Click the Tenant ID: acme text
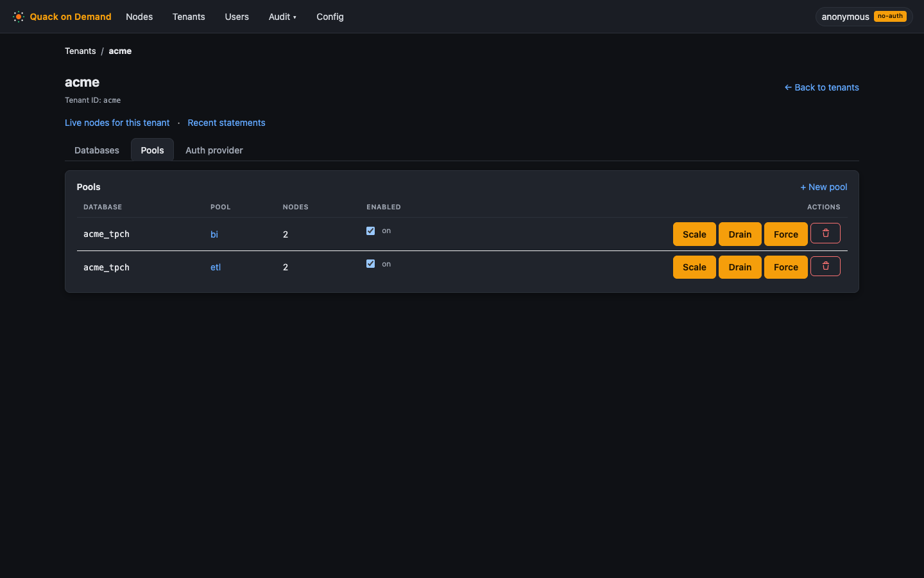This screenshot has height=578, width=924. pos(93,100)
